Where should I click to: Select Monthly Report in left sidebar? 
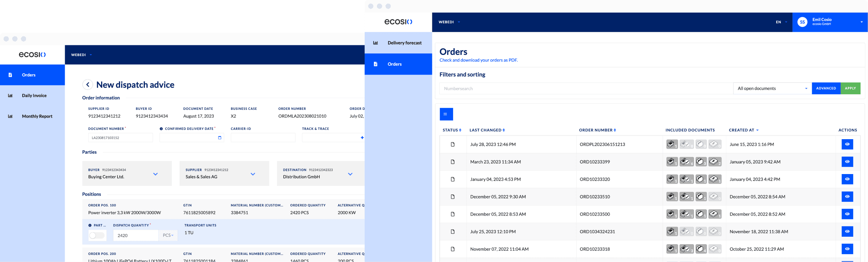coord(37,117)
